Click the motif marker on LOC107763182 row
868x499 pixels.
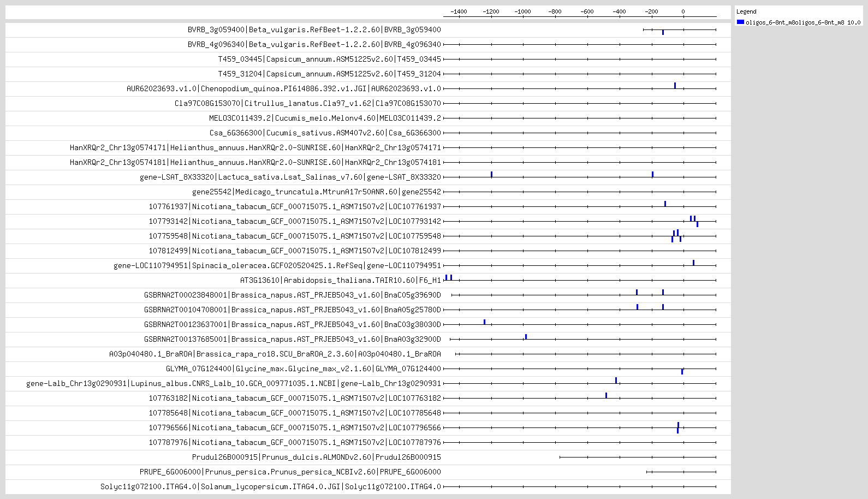(606, 395)
